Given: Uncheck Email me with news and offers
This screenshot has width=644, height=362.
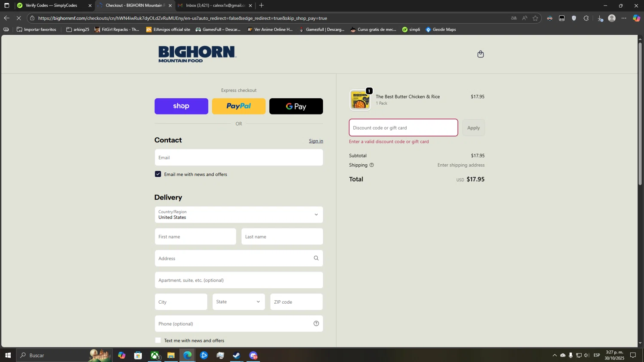Looking at the screenshot, I should point(158,174).
